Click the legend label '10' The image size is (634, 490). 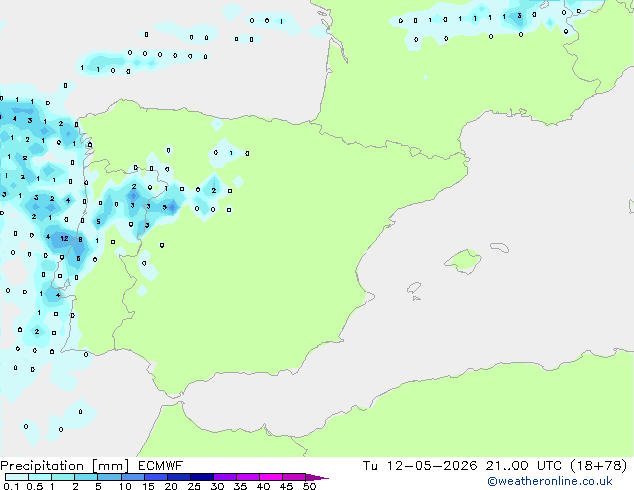pyautogui.click(x=125, y=486)
